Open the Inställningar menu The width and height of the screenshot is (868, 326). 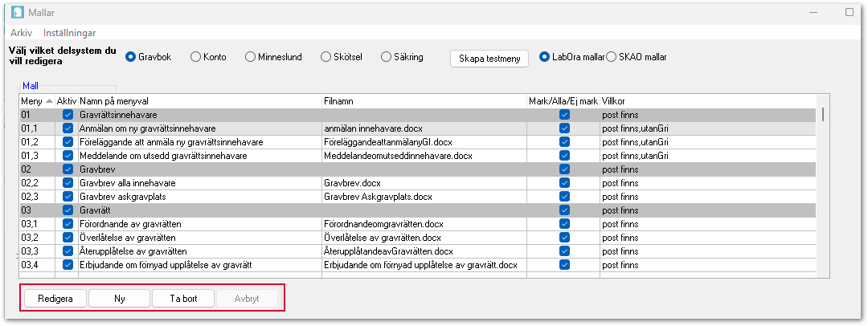[70, 33]
